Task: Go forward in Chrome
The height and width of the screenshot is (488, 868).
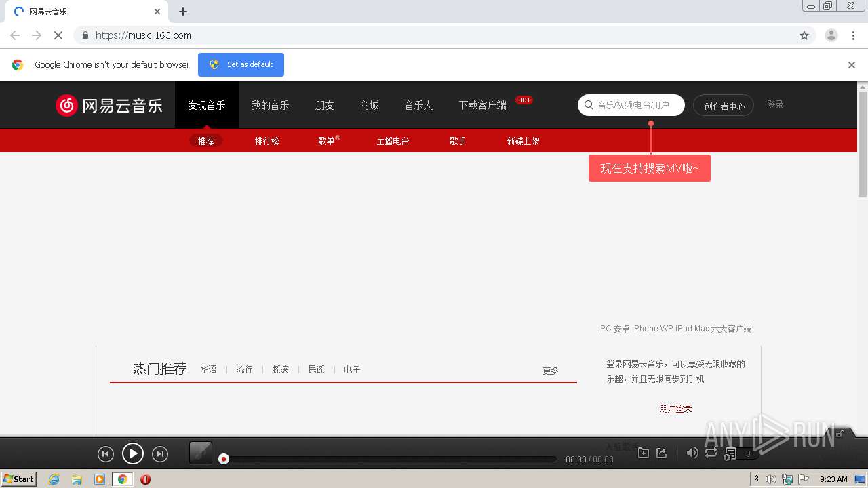Action: (x=37, y=35)
